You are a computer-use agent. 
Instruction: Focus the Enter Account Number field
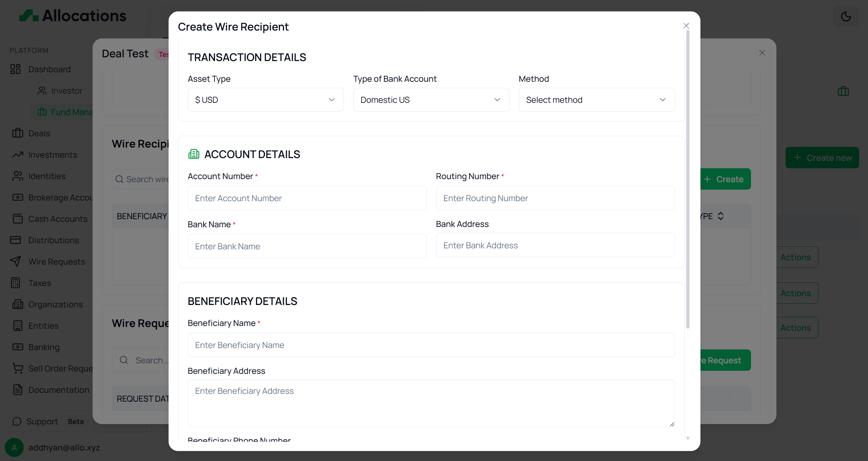tap(307, 198)
